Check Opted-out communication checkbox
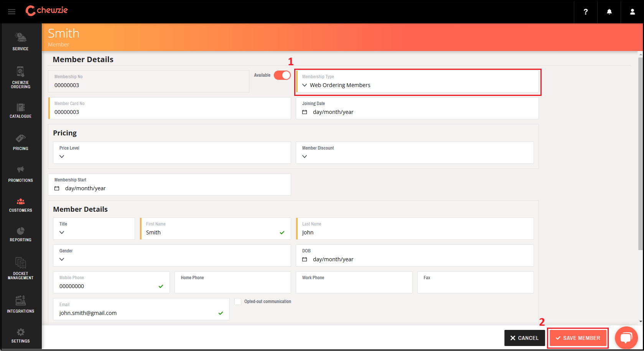 238,302
